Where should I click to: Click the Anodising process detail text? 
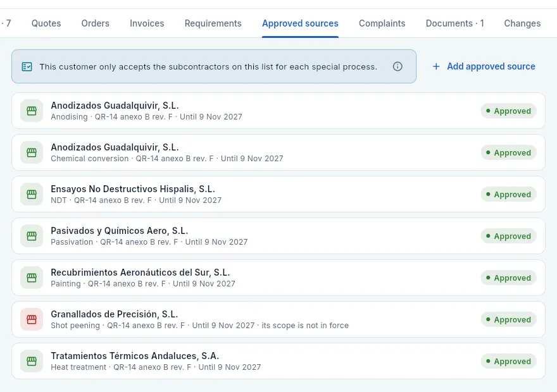[x=146, y=117]
